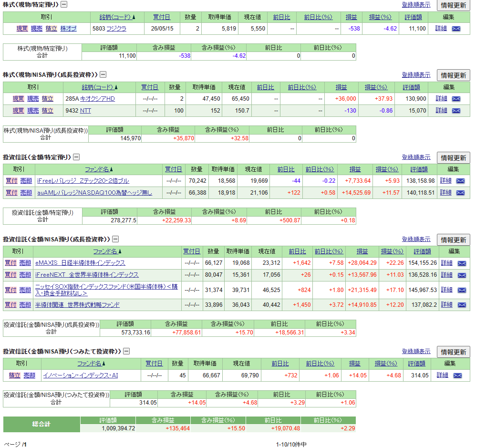Click 情報更新 button for 株式(現物/特定預り)
This screenshot has height=448, width=486.
pyautogui.click(x=454, y=5)
